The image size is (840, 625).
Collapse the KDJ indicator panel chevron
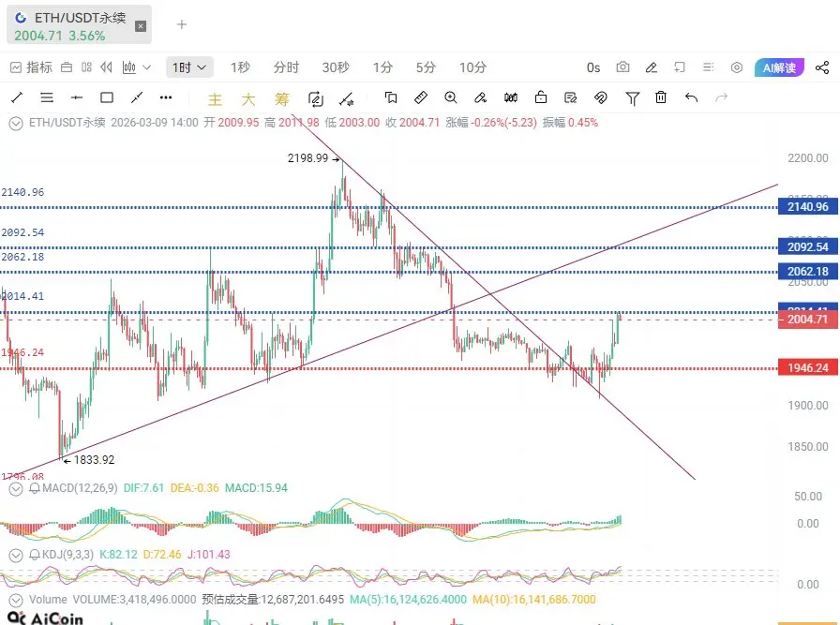[x=16, y=556]
